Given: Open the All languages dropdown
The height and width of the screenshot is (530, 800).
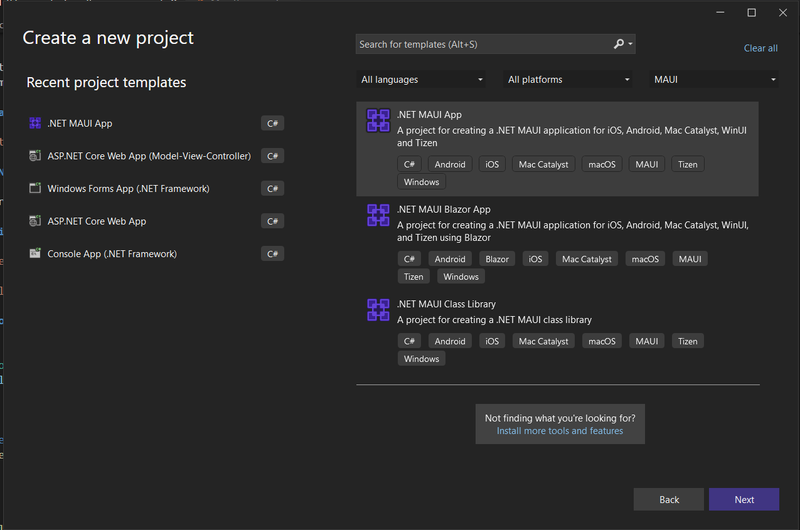Looking at the screenshot, I should 421,80.
